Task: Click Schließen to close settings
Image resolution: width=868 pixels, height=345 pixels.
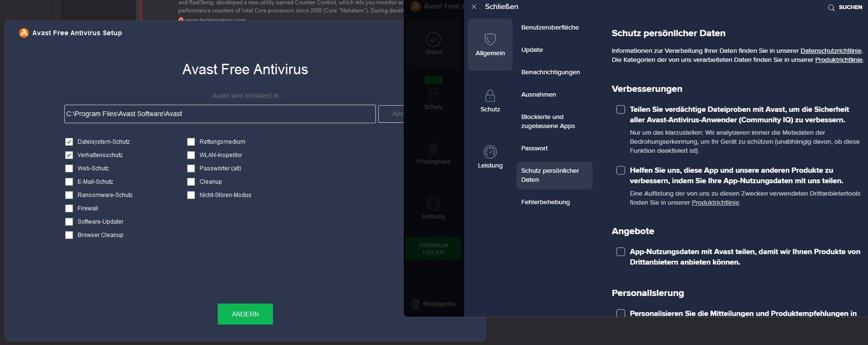Action: click(502, 7)
